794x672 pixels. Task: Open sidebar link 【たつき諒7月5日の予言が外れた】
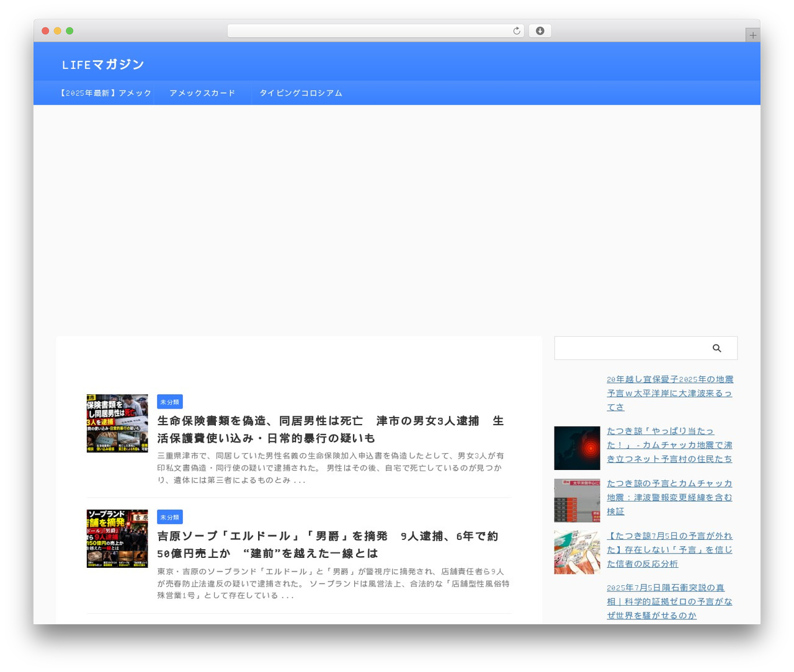pos(669,550)
